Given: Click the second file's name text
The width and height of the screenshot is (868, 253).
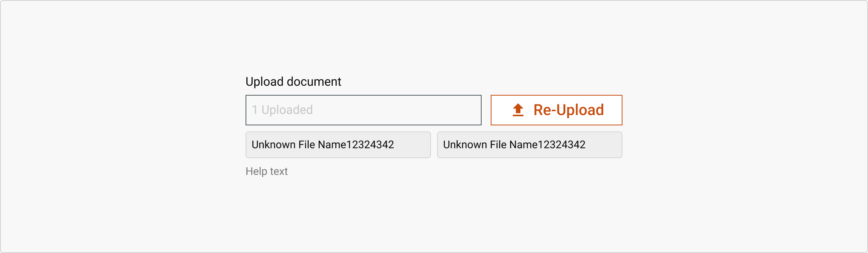Looking at the screenshot, I should (514, 145).
